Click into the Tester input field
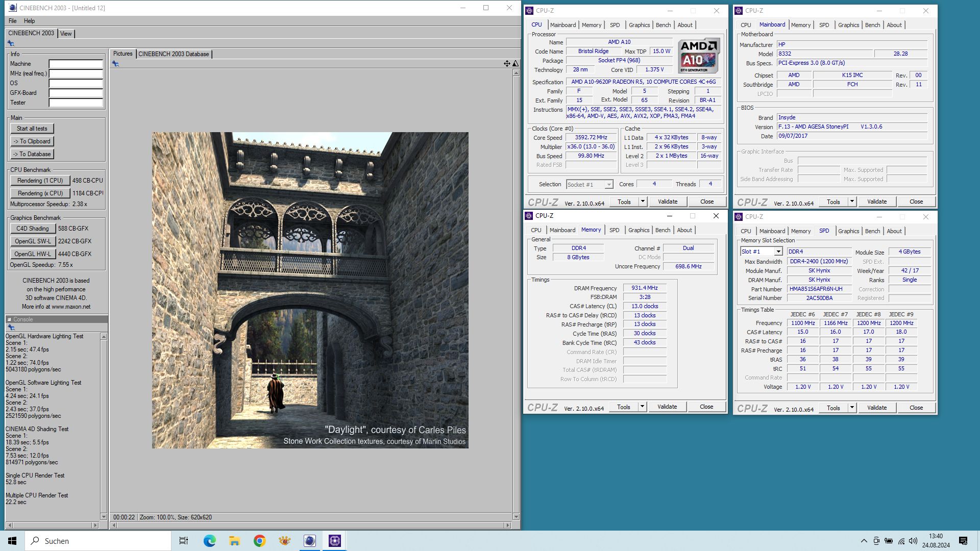 pos(76,103)
